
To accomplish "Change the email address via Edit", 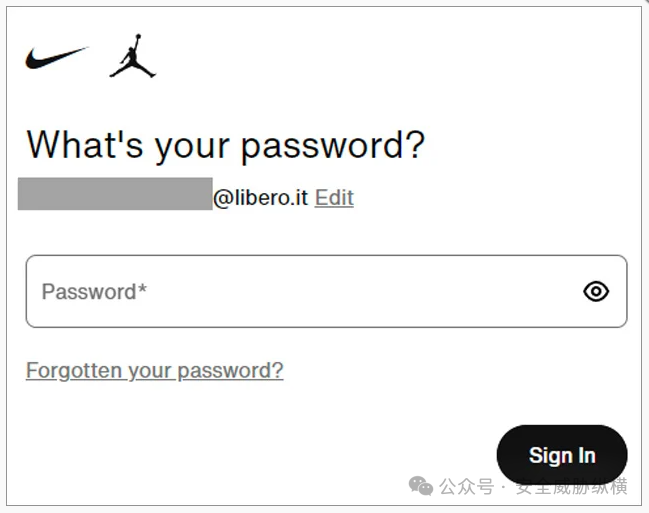I will 334,197.
